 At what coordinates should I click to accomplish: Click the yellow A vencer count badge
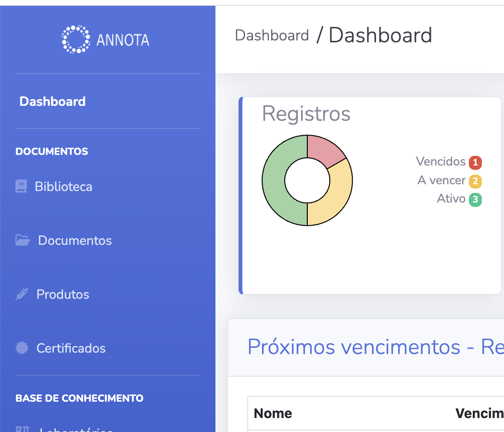coord(475,181)
